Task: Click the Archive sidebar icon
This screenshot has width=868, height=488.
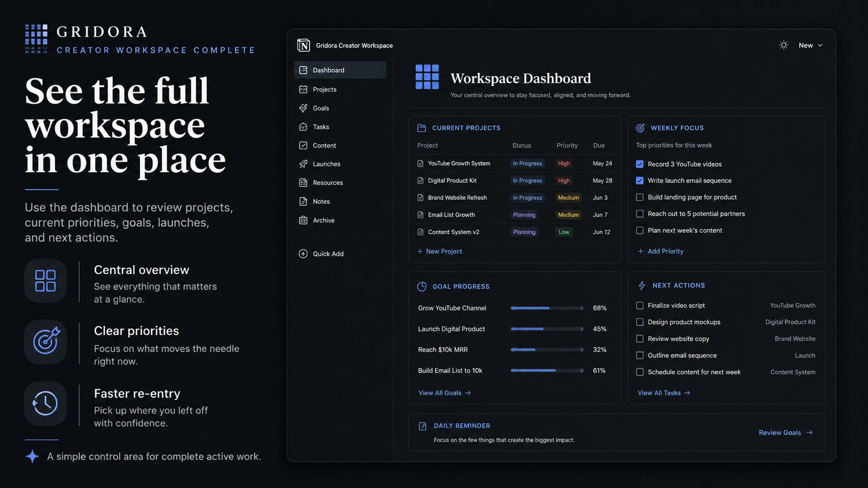Action: 303,220
